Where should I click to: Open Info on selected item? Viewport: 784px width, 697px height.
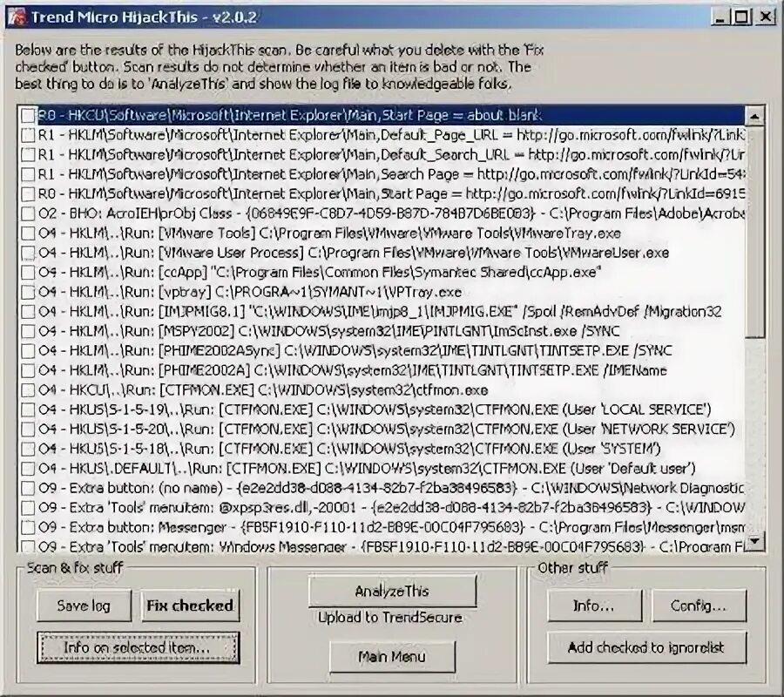point(138,647)
